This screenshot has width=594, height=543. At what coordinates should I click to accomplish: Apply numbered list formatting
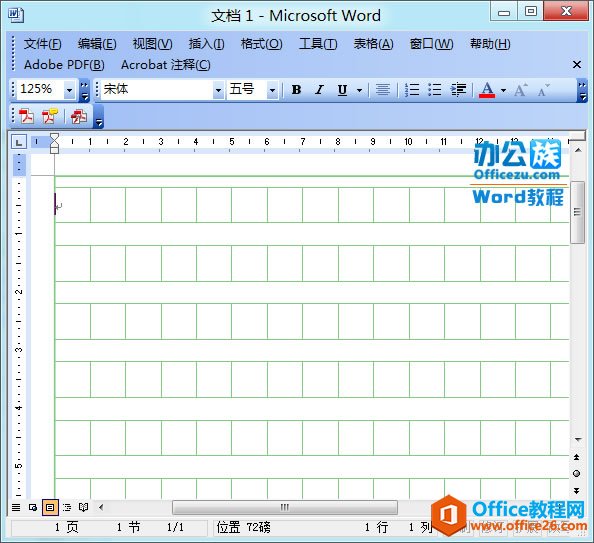click(x=412, y=90)
